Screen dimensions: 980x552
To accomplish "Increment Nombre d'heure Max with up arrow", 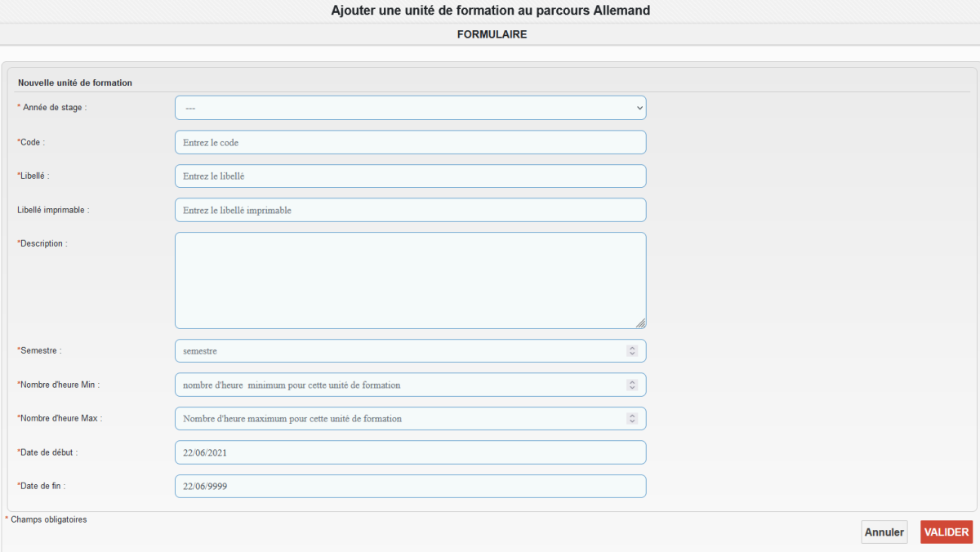I will point(632,416).
